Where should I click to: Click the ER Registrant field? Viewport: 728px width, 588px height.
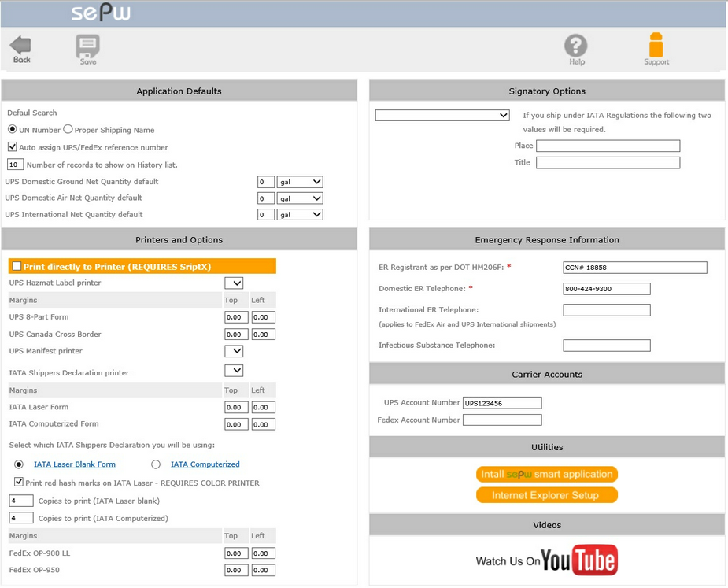[634, 268]
